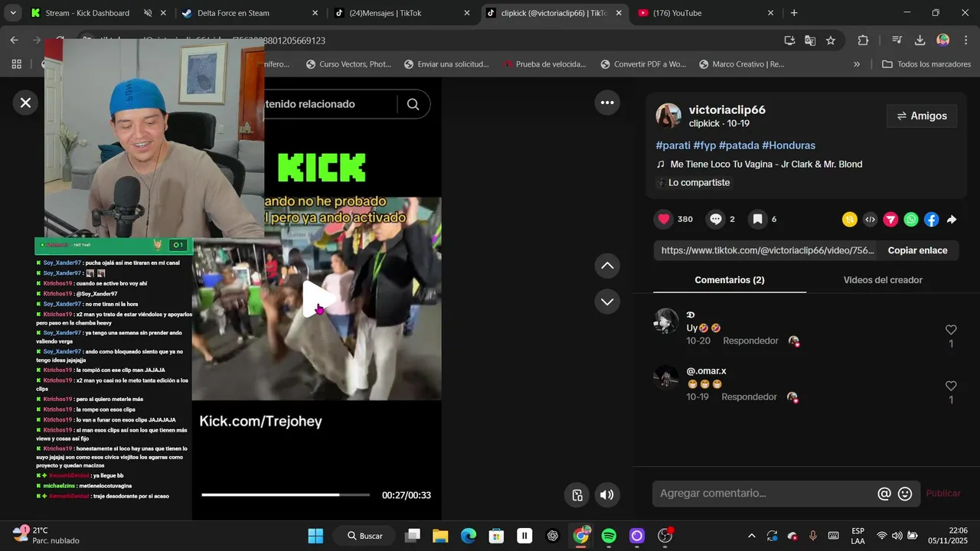Click the Agregar comentario input field
The height and width of the screenshot is (551, 980).
(x=764, y=494)
